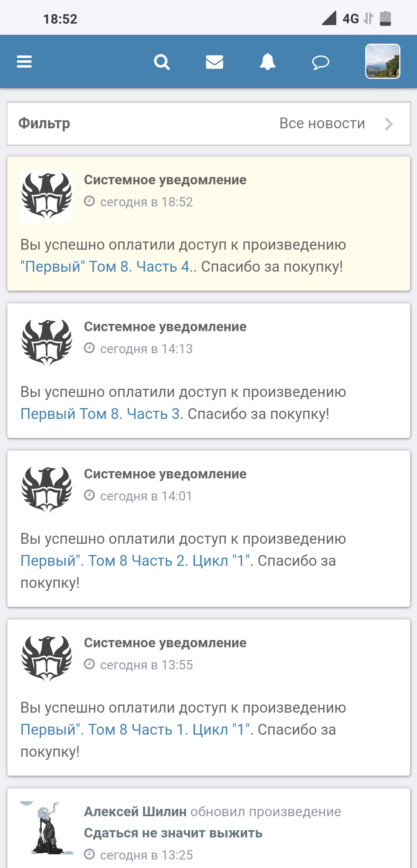This screenshot has height=868, width=417.
Task: Open link "Первый" Том 8. Часть 4.
Action: tap(108, 267)
